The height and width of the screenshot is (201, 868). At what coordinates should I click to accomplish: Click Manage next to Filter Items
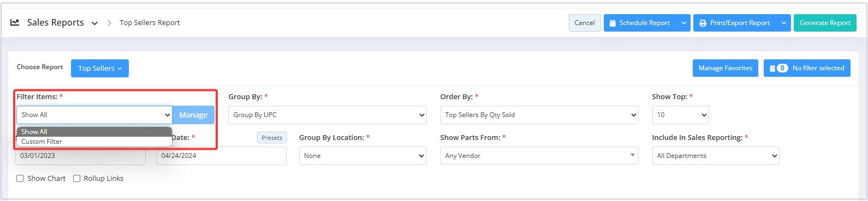193,115
